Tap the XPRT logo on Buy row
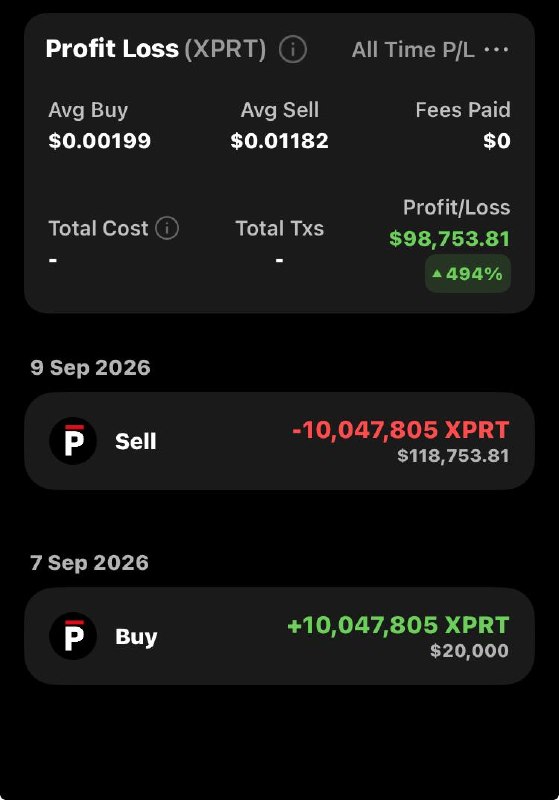Viewport: 559px width, 800px height. tap(73, 636)
